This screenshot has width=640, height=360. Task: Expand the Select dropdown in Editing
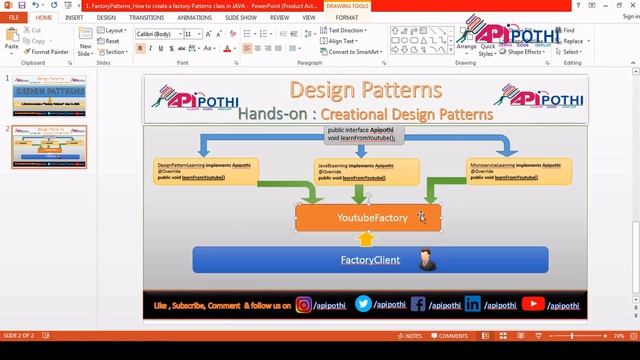coord(569,52)
